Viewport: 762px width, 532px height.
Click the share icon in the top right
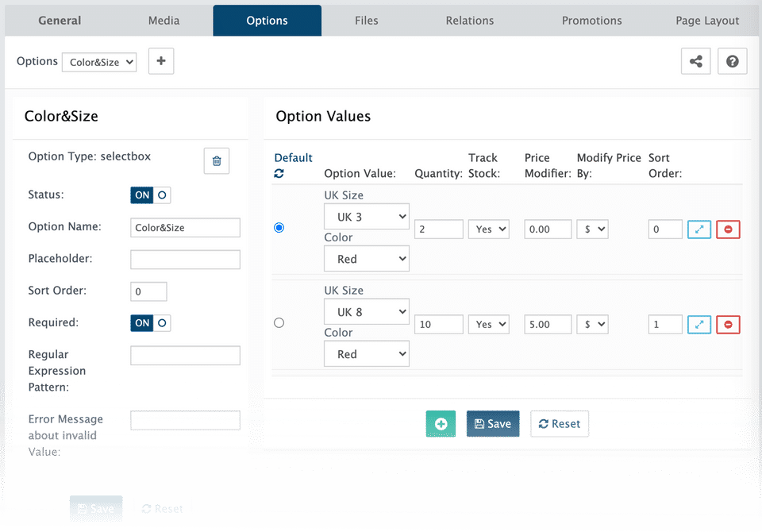point(695,61)
